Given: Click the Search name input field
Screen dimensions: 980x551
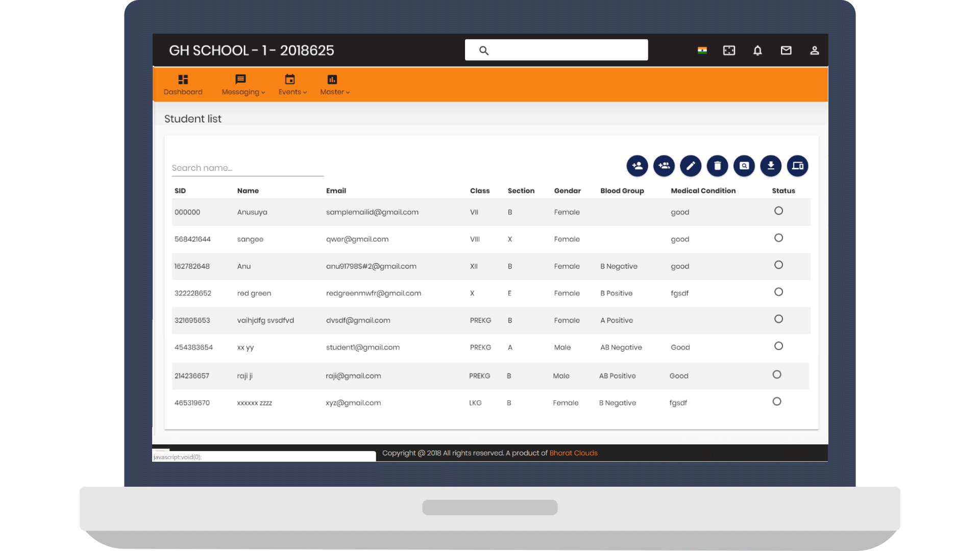Looking at the screenshot, I should (x=248, y=168).
